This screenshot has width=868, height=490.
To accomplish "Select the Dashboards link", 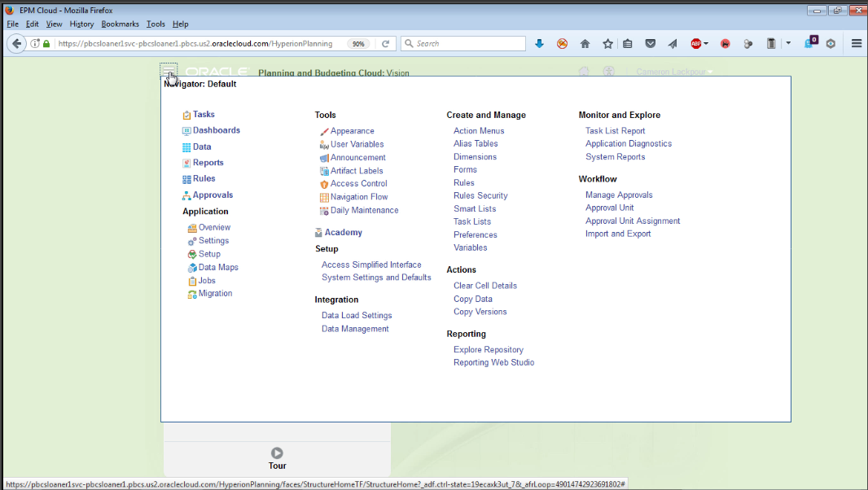I will [217, 130].
